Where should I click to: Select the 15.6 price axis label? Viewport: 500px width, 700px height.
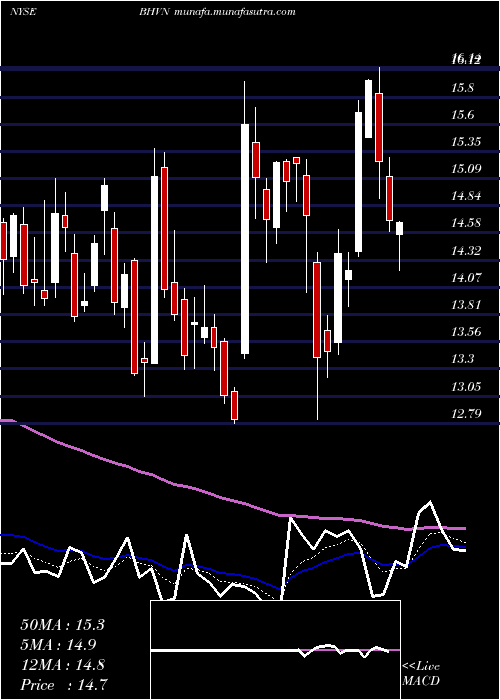(462, 115)
